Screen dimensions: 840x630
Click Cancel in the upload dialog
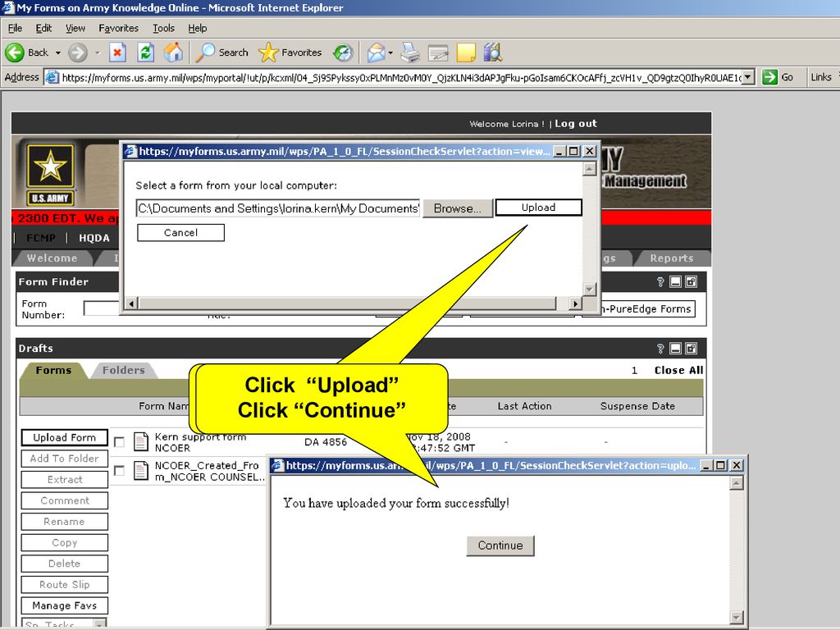(x=180, y=232)
